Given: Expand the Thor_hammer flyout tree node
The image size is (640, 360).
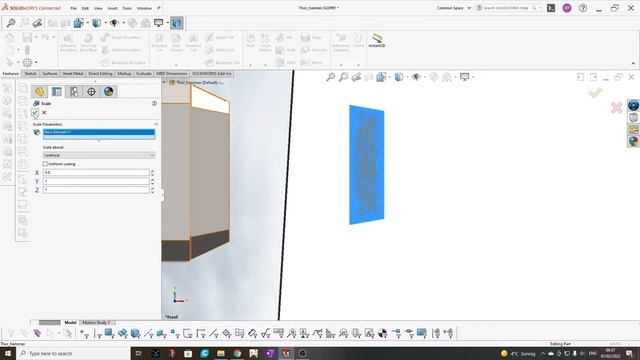Looking at the screenshot, I should coord(164,82).
